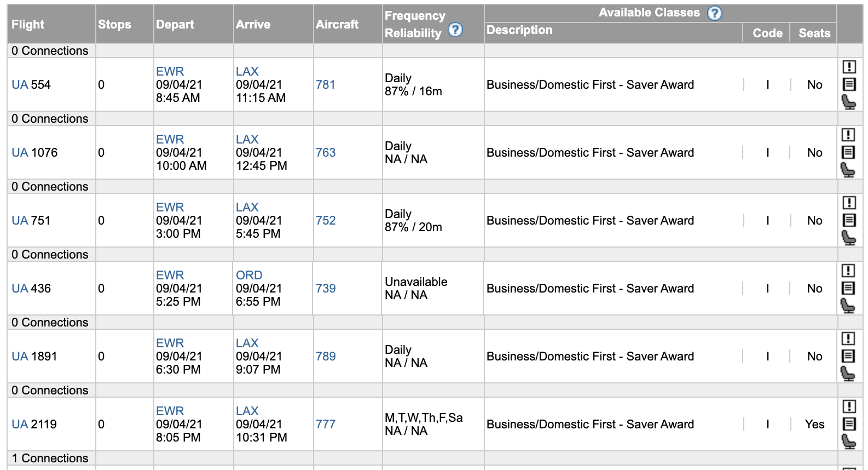Click EWR departure link for UA 554
868x470 pixels.
click(x=170, y=71)
